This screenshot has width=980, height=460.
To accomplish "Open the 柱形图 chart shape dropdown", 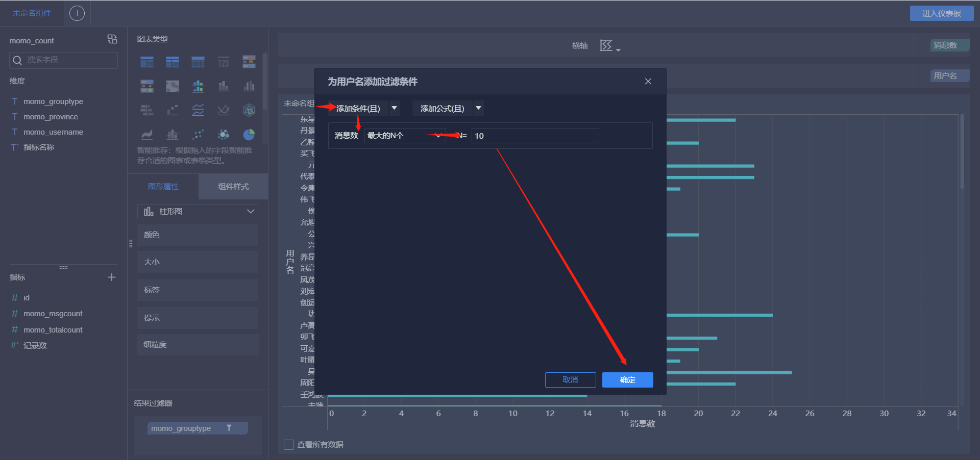I will (198, 211).
